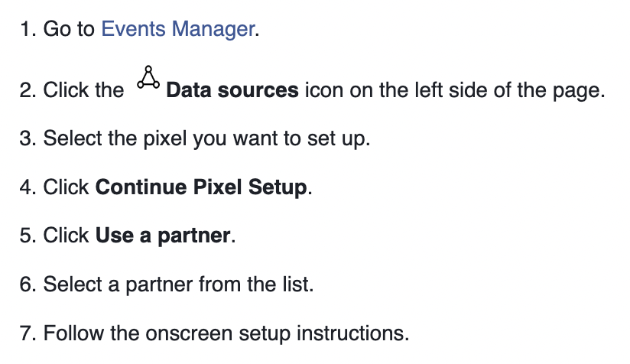The width and height of the screenshot is (630, 364).
Task: Click the bold Continue Pixel Setup text
Action: [x=201, y=187]
